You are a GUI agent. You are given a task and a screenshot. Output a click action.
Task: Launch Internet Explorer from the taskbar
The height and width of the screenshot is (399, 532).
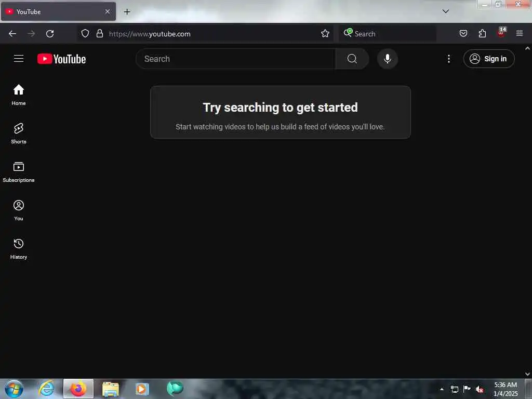tap(46, 389)
